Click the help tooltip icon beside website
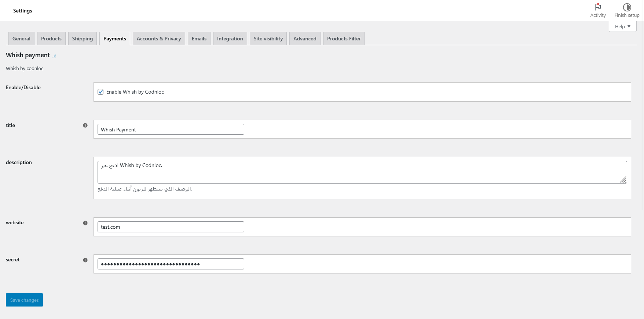The width and height of the screenshot is (644, 319). (85, 223)
